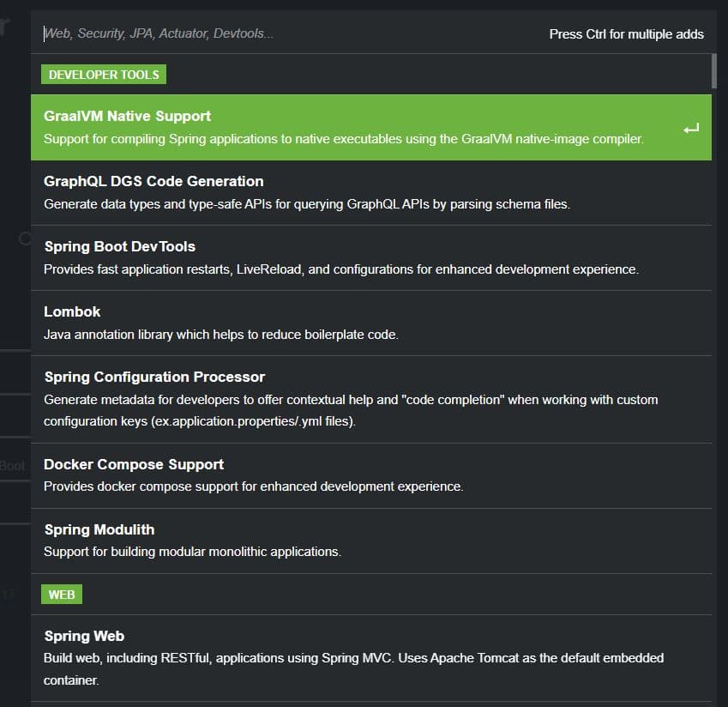Image resolution: width=728 pixels, height=707 pixels.
Task: Click the dependency list scrollbar thumb
Action: click(x=714, y=70)
